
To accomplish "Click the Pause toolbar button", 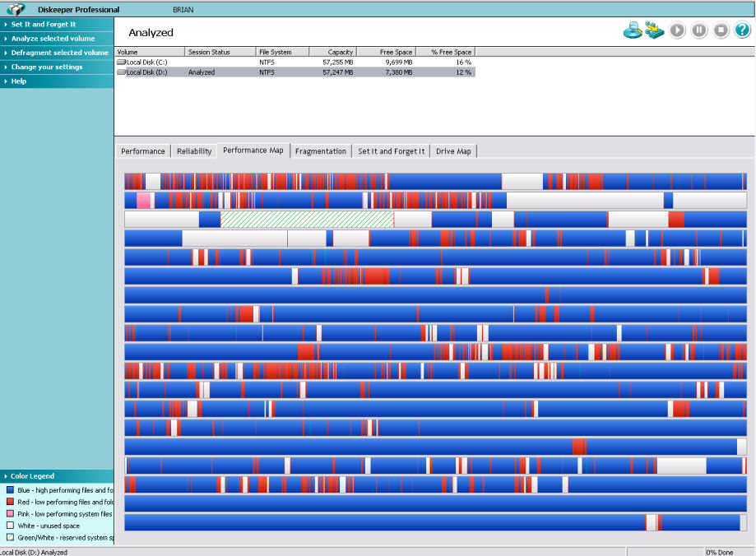I will [699, 30].
